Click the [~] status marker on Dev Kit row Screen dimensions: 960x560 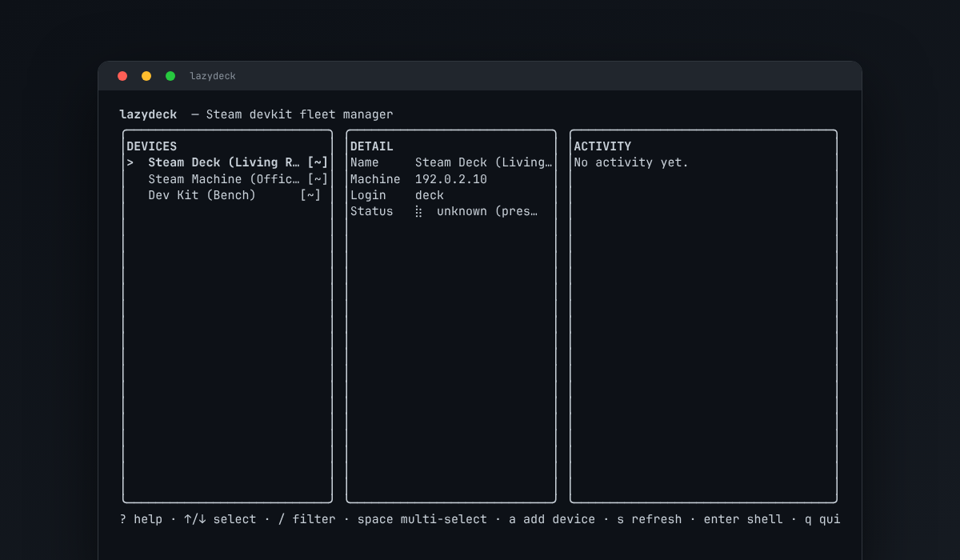tap(310, 195)
